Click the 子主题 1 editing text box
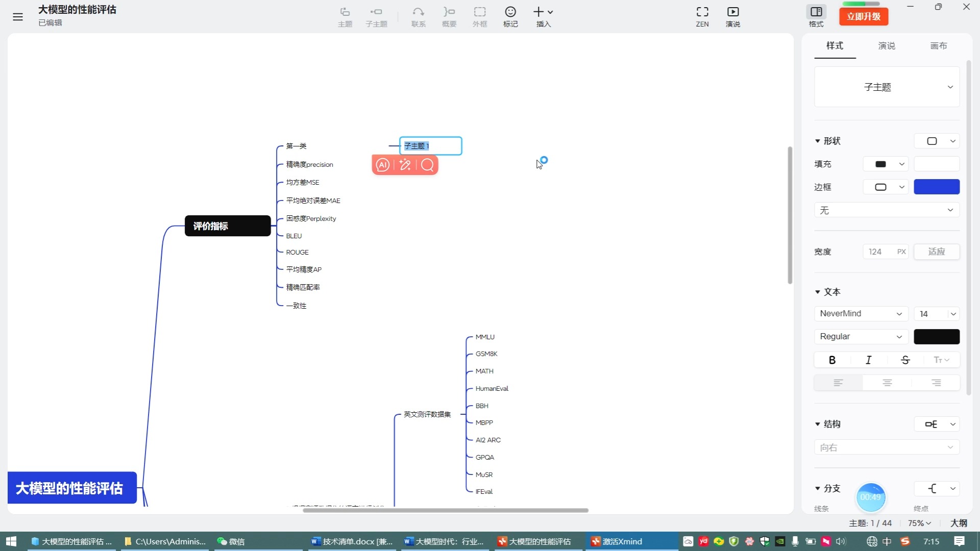980x551 pixels. click(x=431, y=146)
